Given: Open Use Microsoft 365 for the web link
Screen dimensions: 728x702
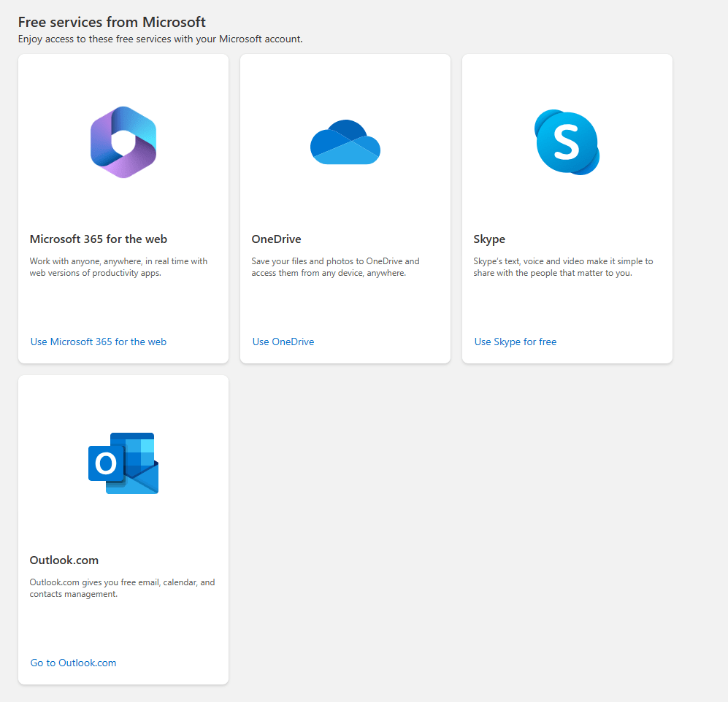Looking at the screenshot, I should (98, 342).
